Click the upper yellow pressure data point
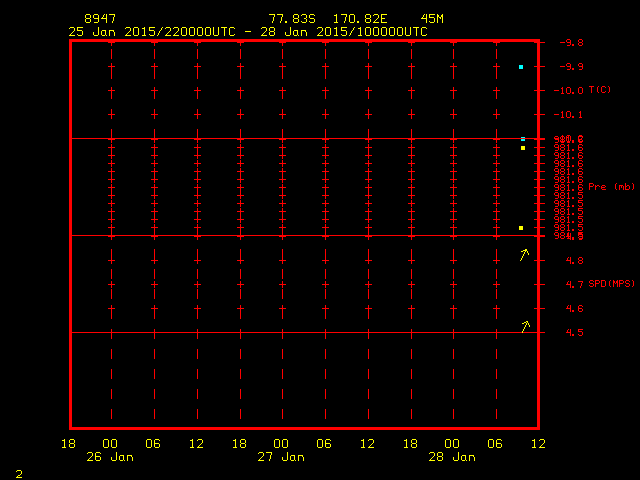The width and height of the screenshot is (640, 480). click(x=523, y=148)
